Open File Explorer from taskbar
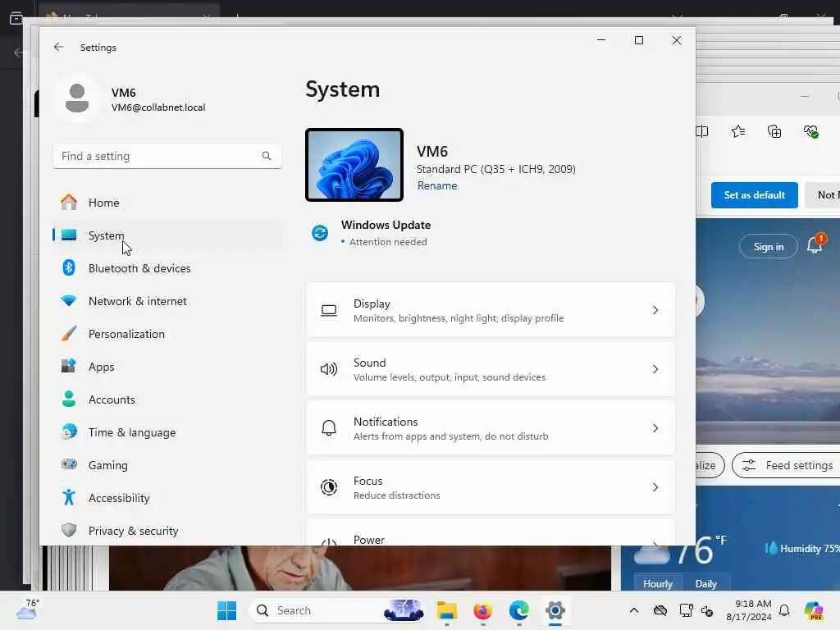This screenshot has height=630, width=840. coord(447,610)
